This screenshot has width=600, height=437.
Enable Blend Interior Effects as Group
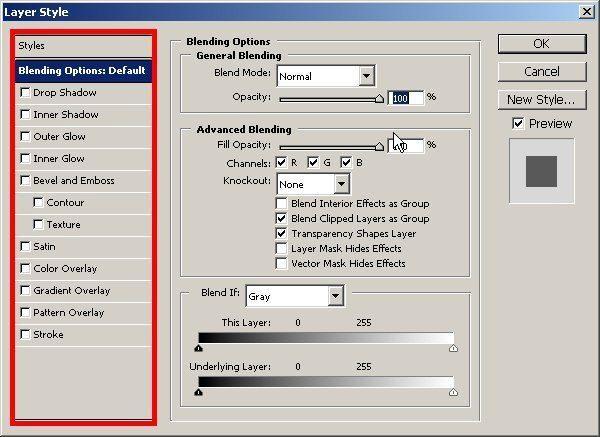point(282,203)
